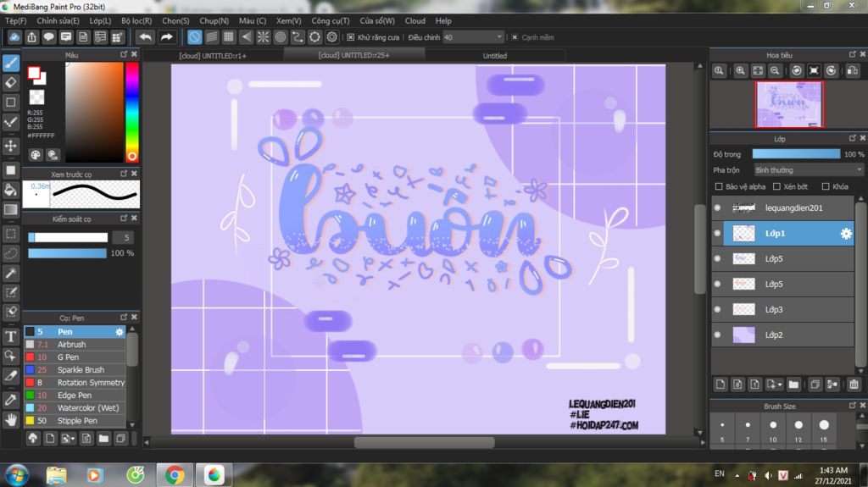
Task: Select the rectangular Select tool
Action: click(x=10, y=234)
